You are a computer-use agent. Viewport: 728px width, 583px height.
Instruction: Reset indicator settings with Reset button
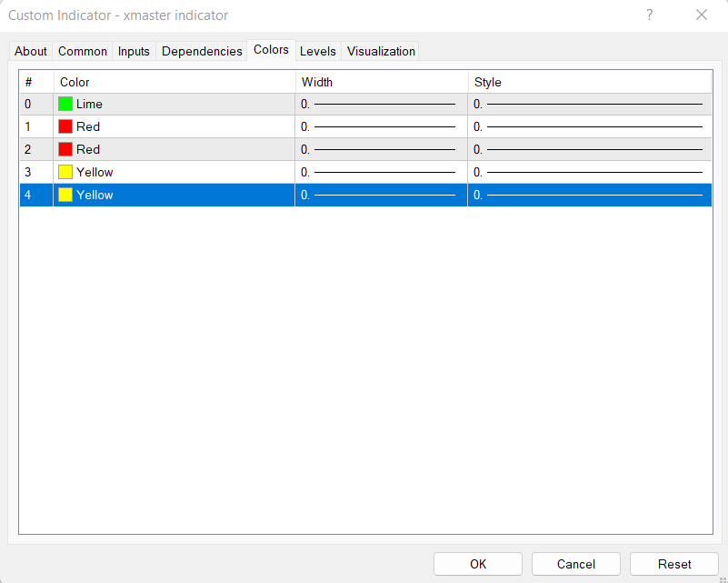pyautogui.click(x=674, y=564)
